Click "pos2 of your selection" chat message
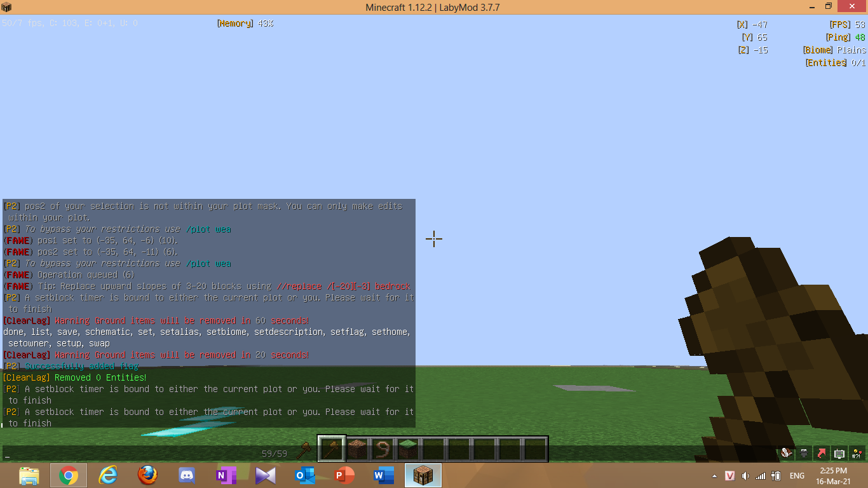The image size is (868, 488). click(203, 212)
